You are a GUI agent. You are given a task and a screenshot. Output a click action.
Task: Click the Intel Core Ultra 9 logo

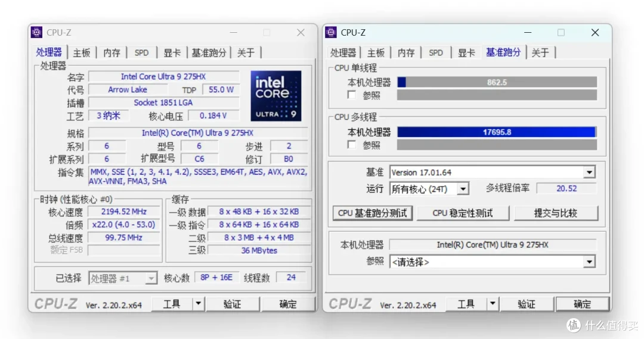[276, 96]
